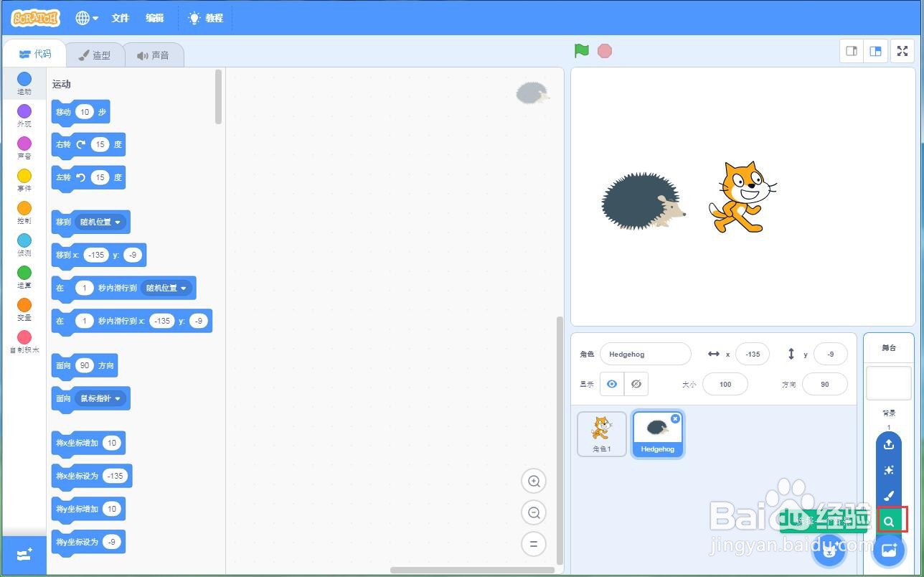
Task: Click the 舞台 stage panel label
Action: [x=889, y=347]
